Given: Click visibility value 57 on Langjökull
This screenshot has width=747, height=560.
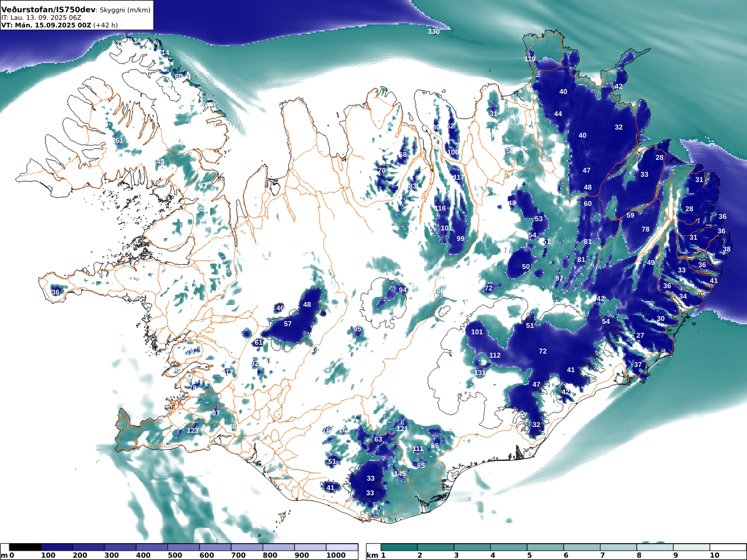Looking at the screenshot, I should pyautogui.click(x=288, y=324).
